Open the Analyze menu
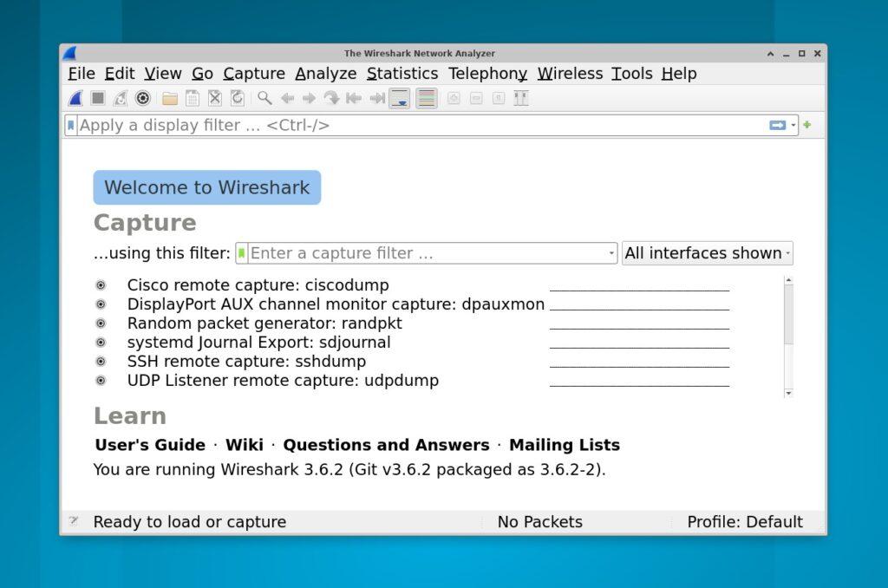 (x=325, y=74)
